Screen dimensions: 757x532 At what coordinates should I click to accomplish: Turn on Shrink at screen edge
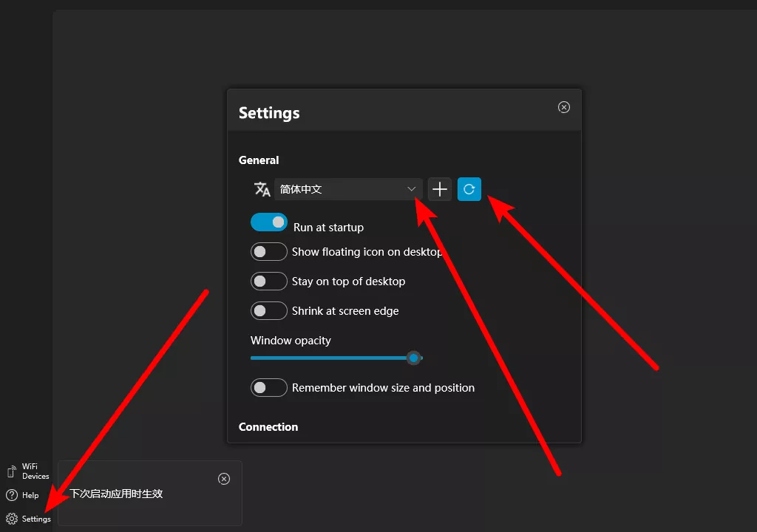(269, 310)
